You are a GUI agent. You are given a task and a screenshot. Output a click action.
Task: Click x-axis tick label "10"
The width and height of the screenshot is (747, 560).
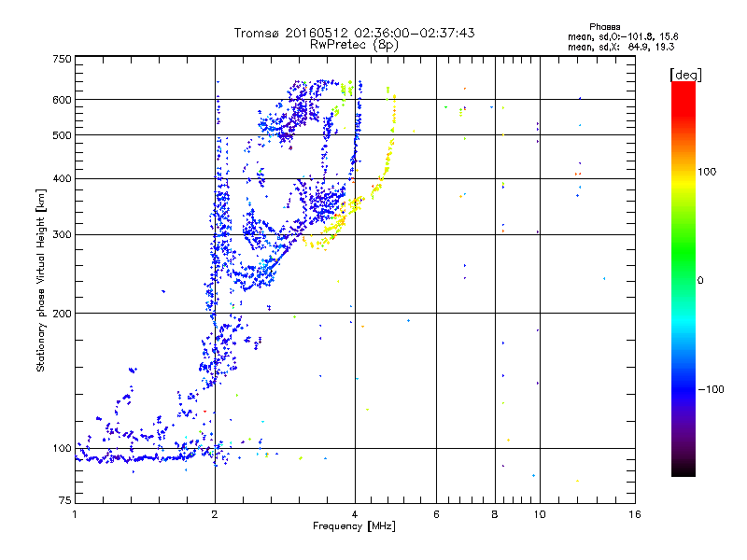tap(540, 514)
